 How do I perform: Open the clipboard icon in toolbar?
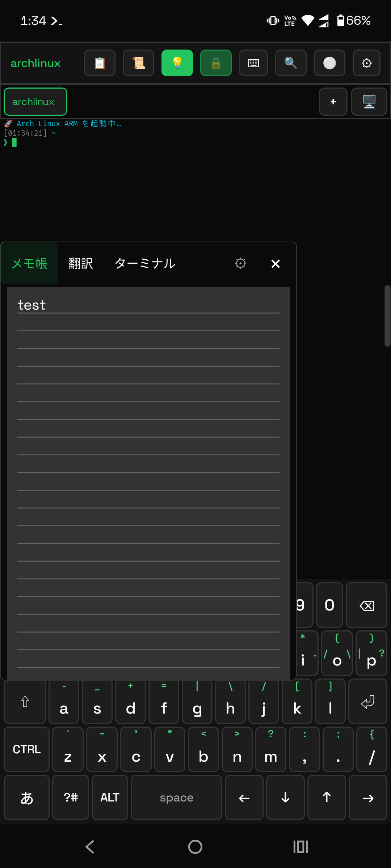tap(100, 63)
